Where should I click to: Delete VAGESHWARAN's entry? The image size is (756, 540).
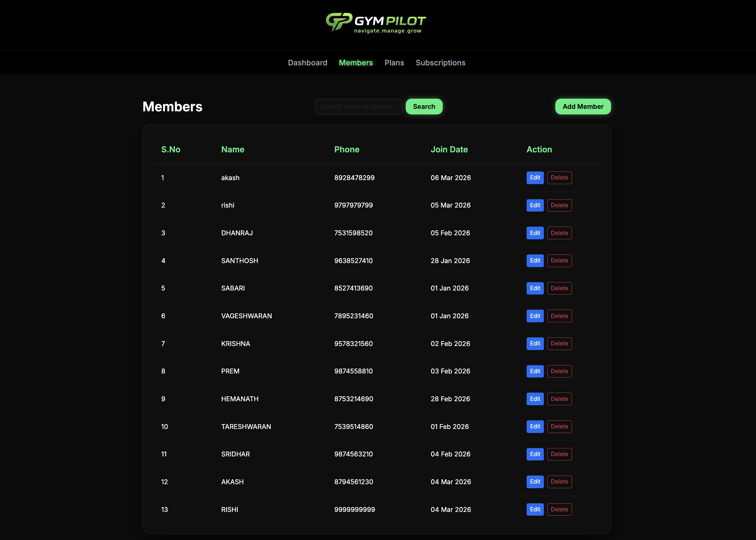[x=559, y=316]
